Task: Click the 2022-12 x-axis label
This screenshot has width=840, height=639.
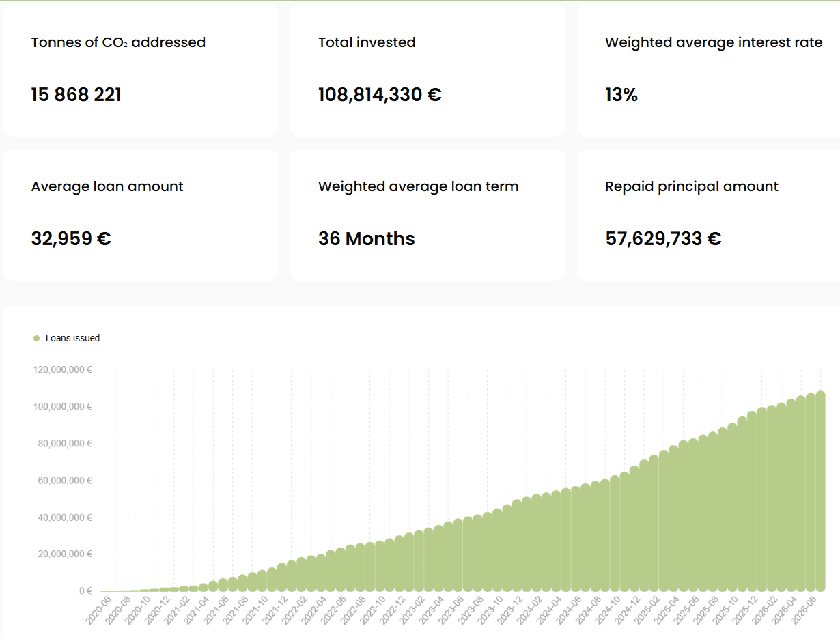Action: [393, 609]
